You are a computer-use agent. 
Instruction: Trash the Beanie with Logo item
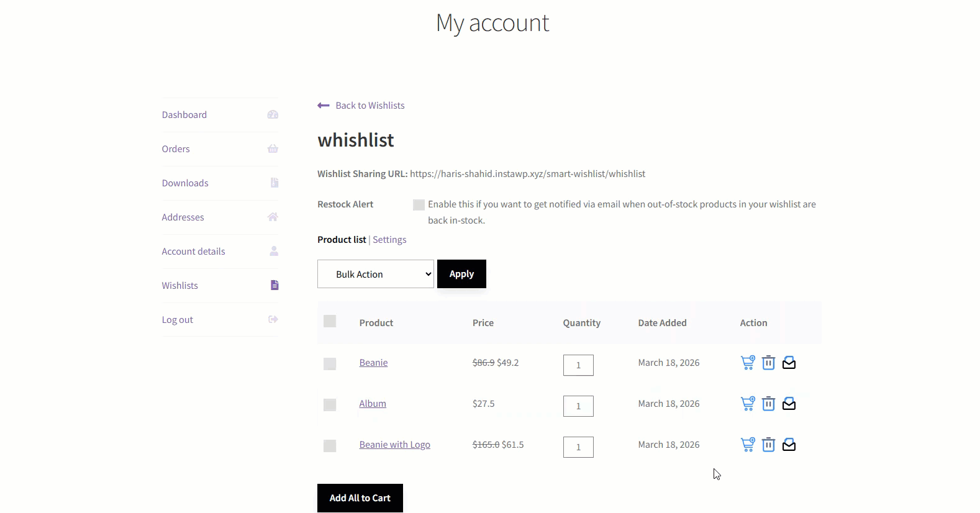pos(768,445)
